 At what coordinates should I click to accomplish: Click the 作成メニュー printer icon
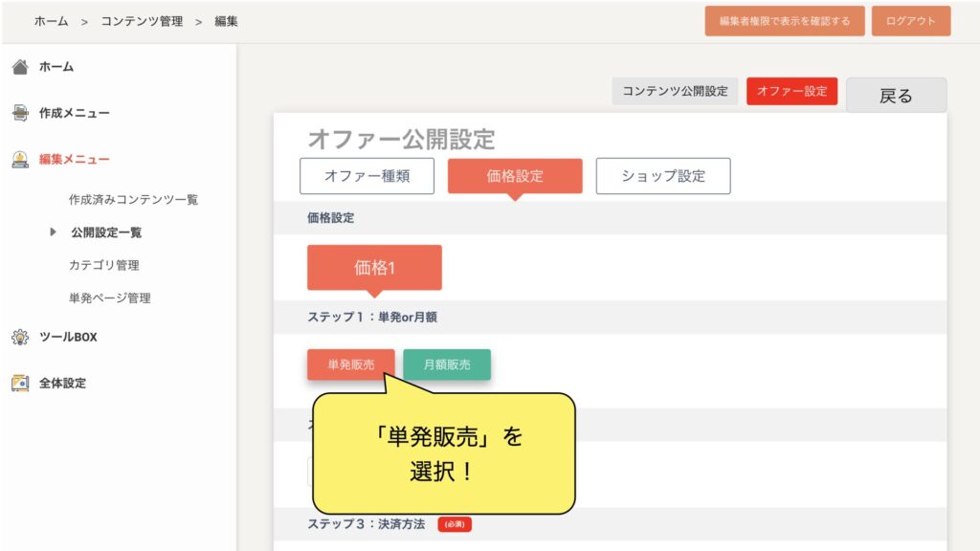tap(19, 113)
